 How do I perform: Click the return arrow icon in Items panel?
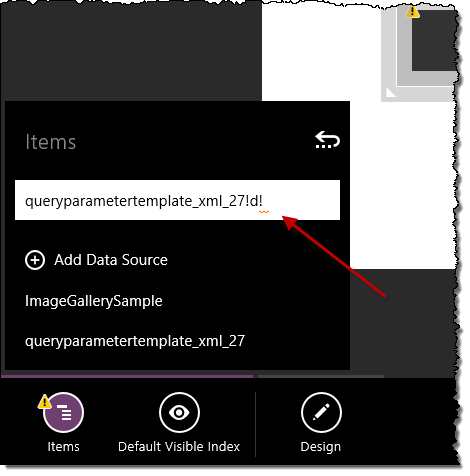327,140
